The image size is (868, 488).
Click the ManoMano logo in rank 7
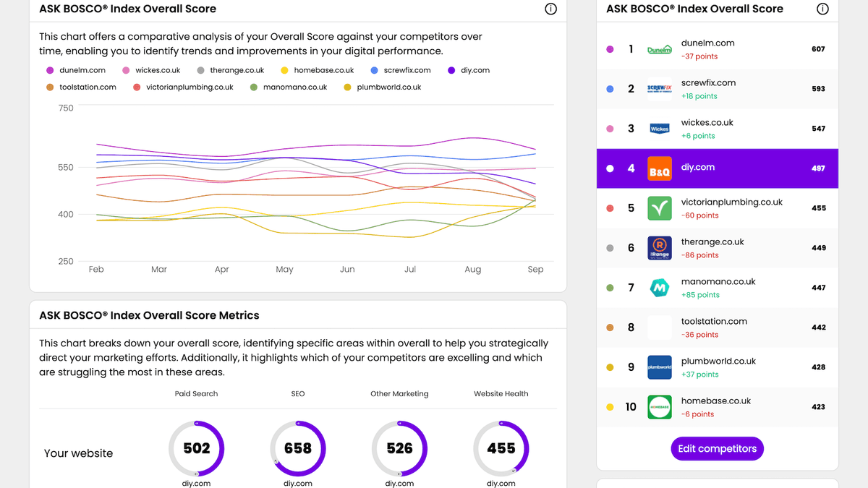click(x=659, y=287)
